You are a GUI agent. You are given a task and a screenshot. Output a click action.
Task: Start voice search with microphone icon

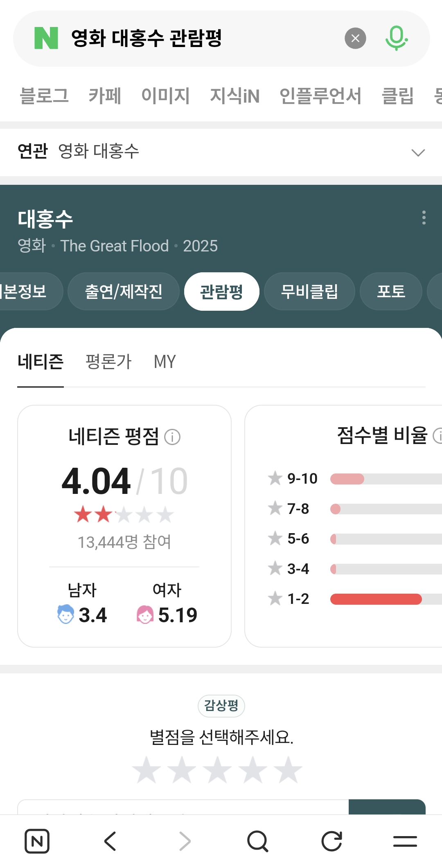coord(396,38)
